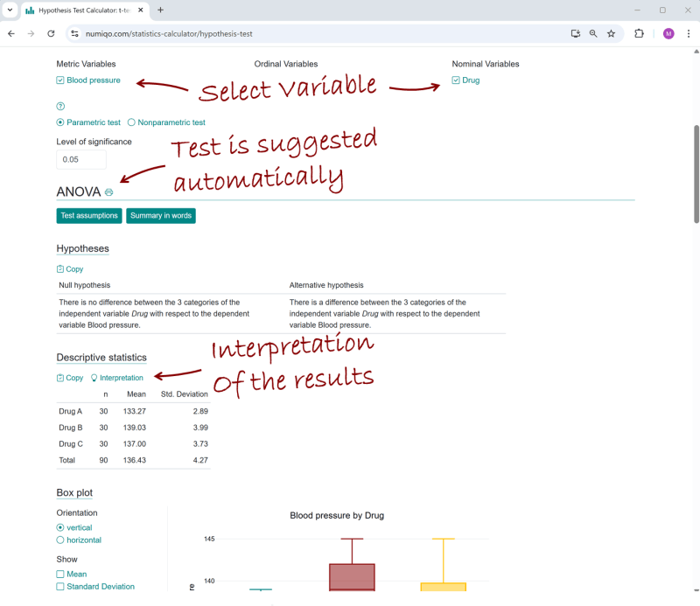The width and height of the screenshot is (700, 606).
Task: Open Interpretation of descriptive statistics
Action: click(117, 378)
